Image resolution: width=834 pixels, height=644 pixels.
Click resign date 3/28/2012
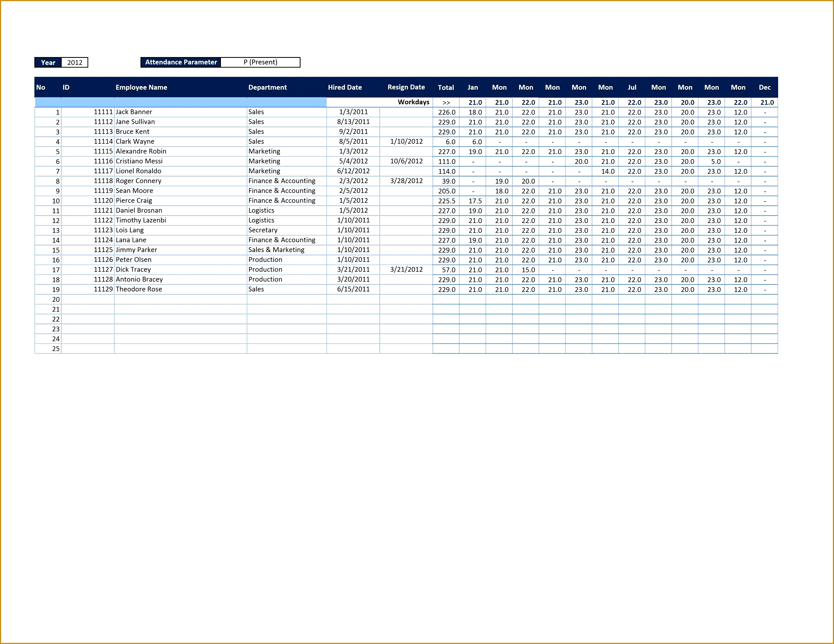(406, 181)
